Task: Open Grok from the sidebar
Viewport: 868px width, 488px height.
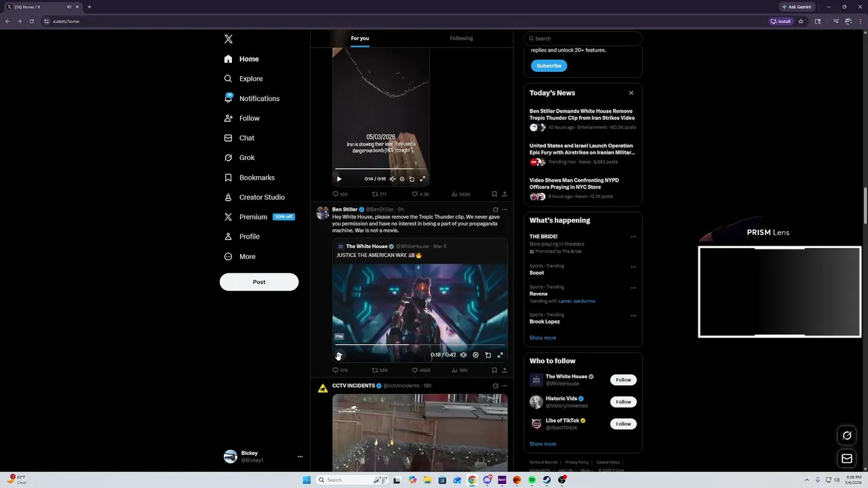Action: [239, 157]
